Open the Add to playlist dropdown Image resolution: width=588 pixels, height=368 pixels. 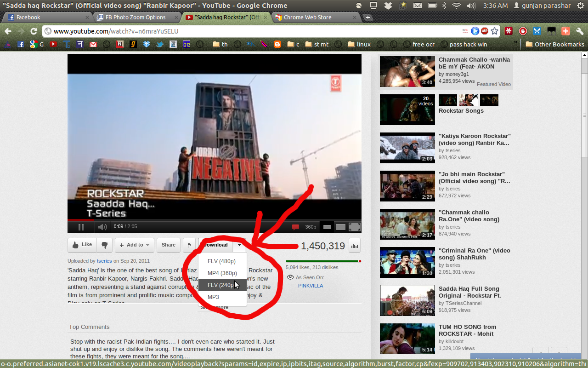tap(135, 245)
